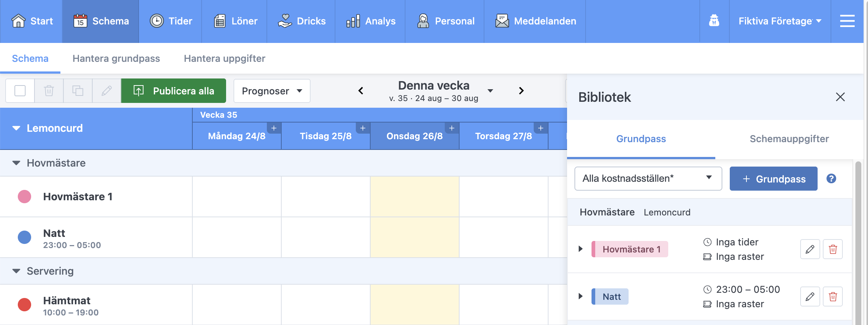Image resolution: width=868 pixels, height=325 pixels.
Task: Edit the Hovmästare 1 grundpass
Action: point(810,249)
